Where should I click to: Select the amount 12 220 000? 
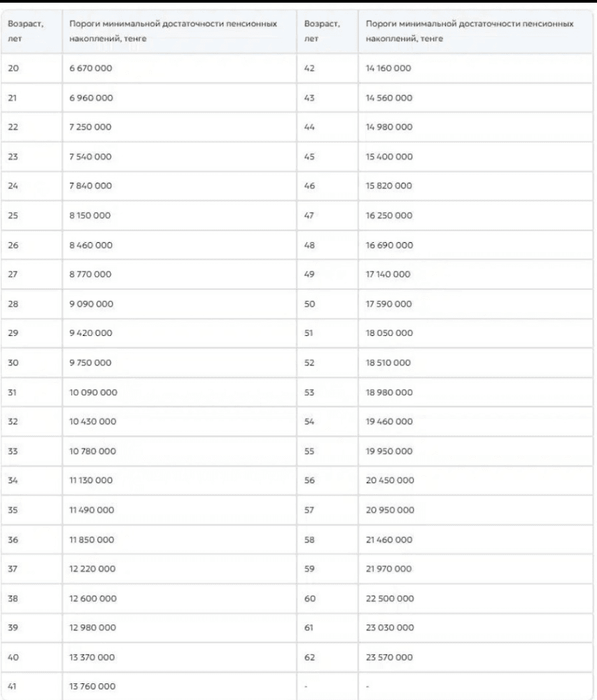click(x=92, y=568)
